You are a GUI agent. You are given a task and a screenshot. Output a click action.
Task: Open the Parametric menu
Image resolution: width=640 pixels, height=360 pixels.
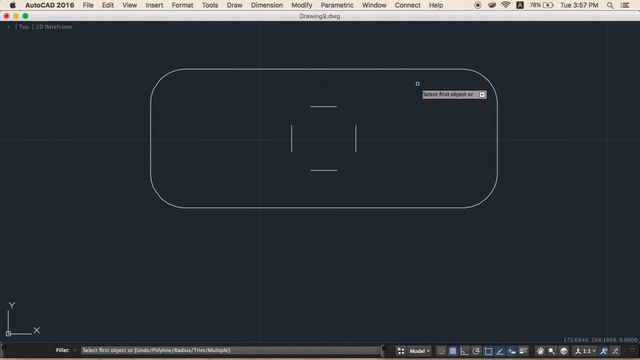click(x=337, y=5)
